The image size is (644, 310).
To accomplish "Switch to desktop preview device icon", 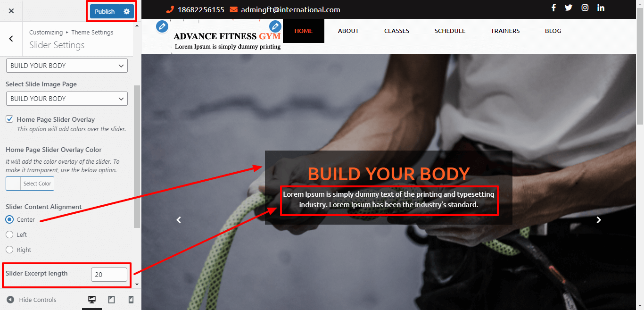I will click(92, 300).
